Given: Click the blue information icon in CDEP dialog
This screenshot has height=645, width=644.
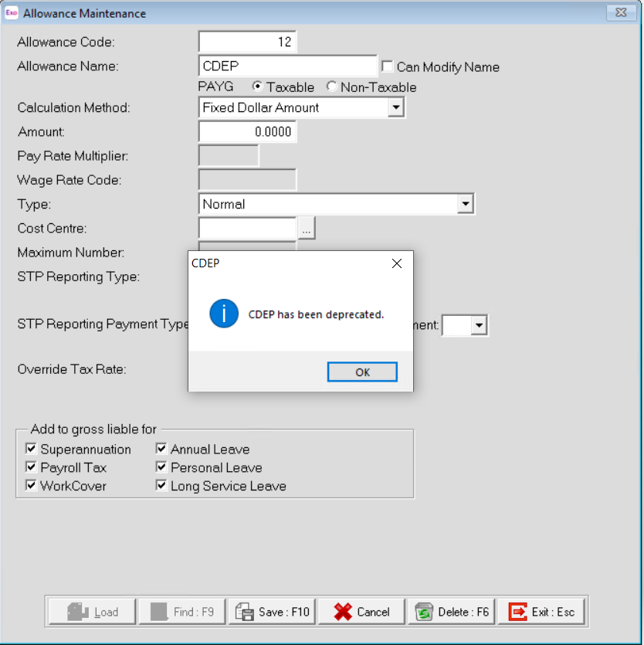Looking at the screenshot, I should (x=223, y=314).
